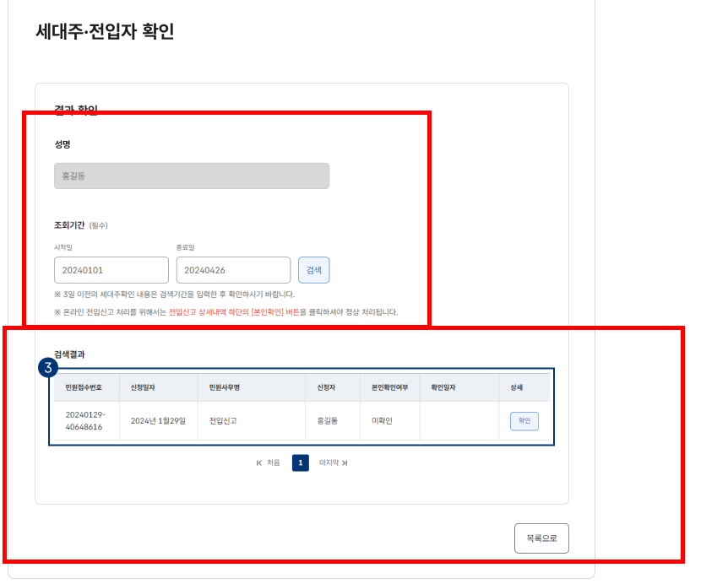Click the 시작일 date input field
The image size is (728, 584).
click(x=112, y=269)
